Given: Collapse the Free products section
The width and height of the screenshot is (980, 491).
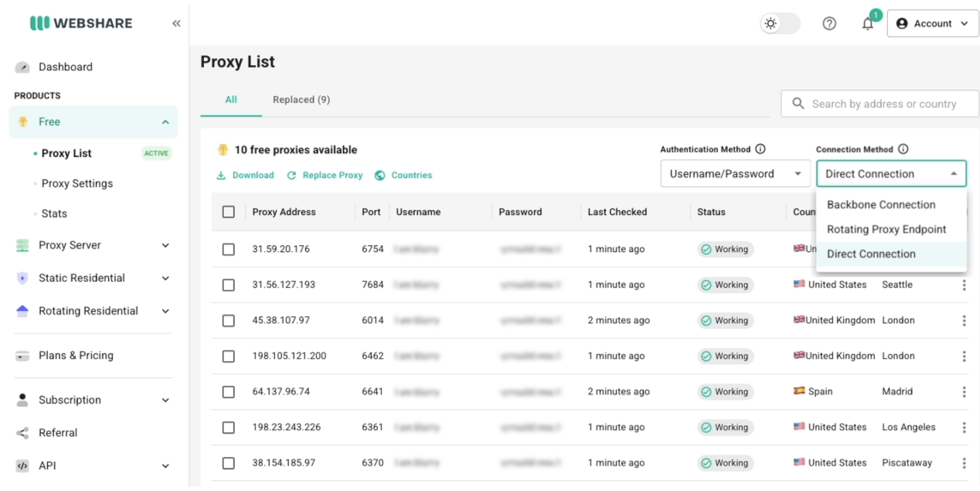Looking at the screenshot, I should [94, 121].
